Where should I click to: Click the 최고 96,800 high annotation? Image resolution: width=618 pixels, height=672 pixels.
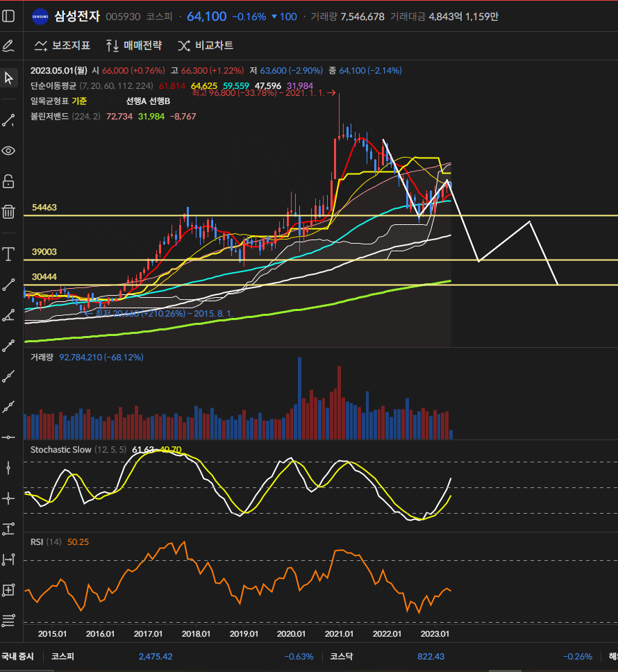[x=264, y=92]
